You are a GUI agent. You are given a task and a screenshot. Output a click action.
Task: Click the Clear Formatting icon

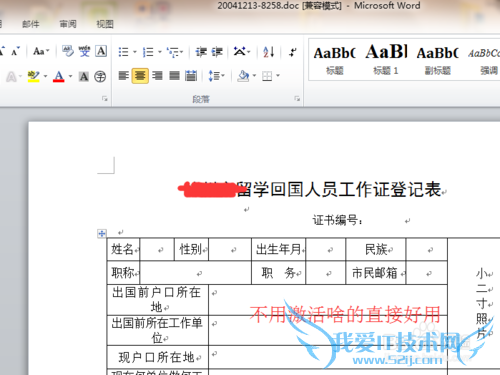(68, 51)
